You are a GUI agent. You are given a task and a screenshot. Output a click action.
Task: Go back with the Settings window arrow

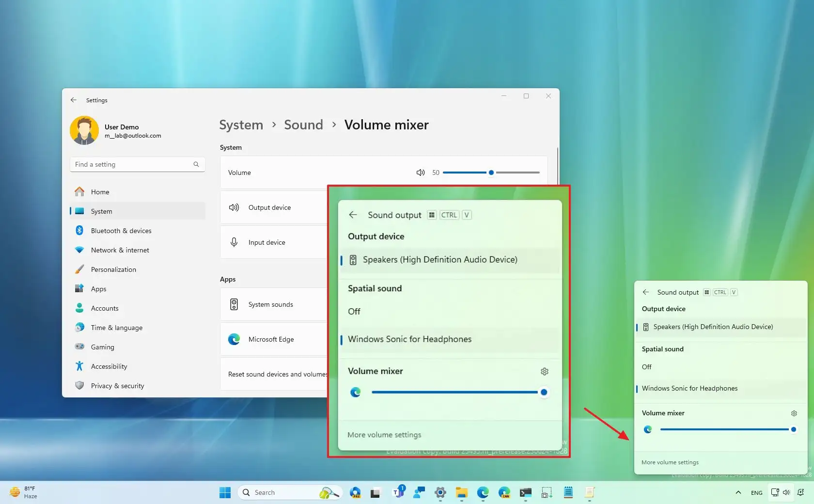(74, 100)
